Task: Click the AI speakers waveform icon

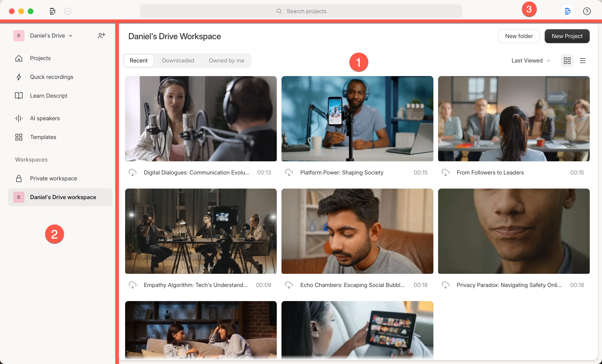Action: click(x=19, y=118)
